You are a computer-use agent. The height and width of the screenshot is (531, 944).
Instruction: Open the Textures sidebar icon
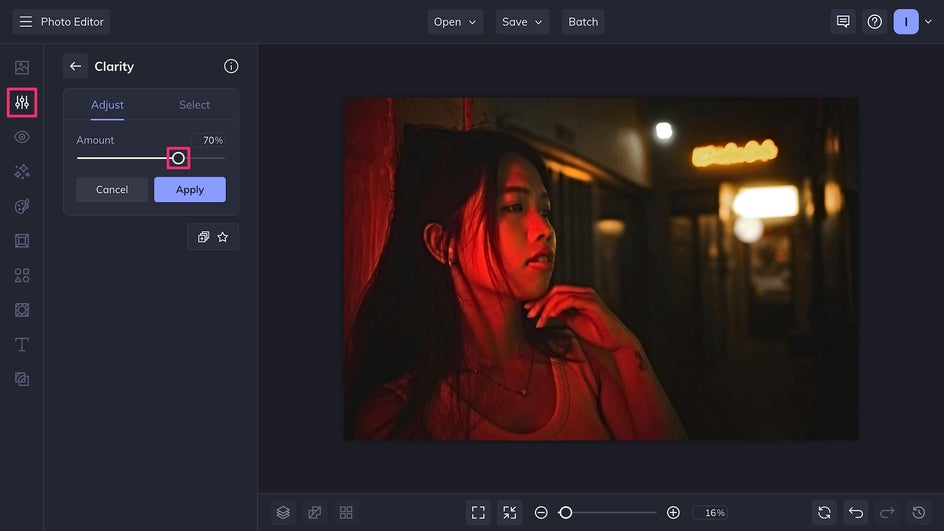coord(22,379)
